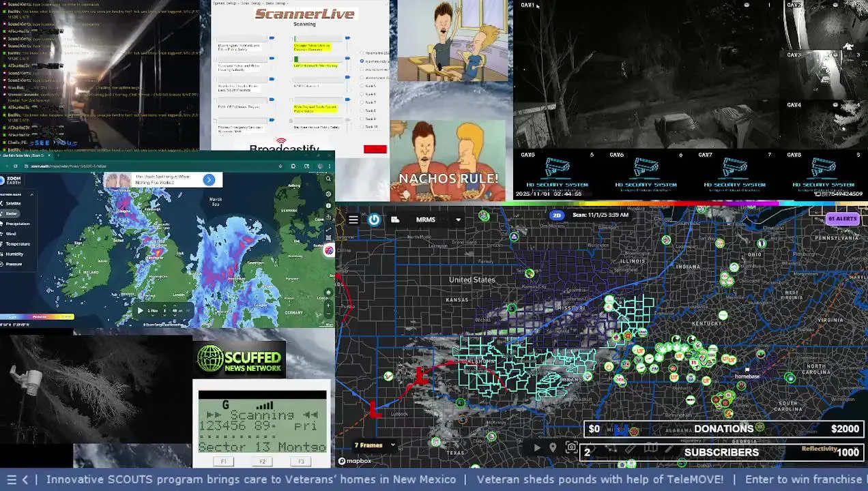Check the Daytona Volusia Public Safety checkbox
Viewport: 868px width, 491px height.
pos(291,121)
